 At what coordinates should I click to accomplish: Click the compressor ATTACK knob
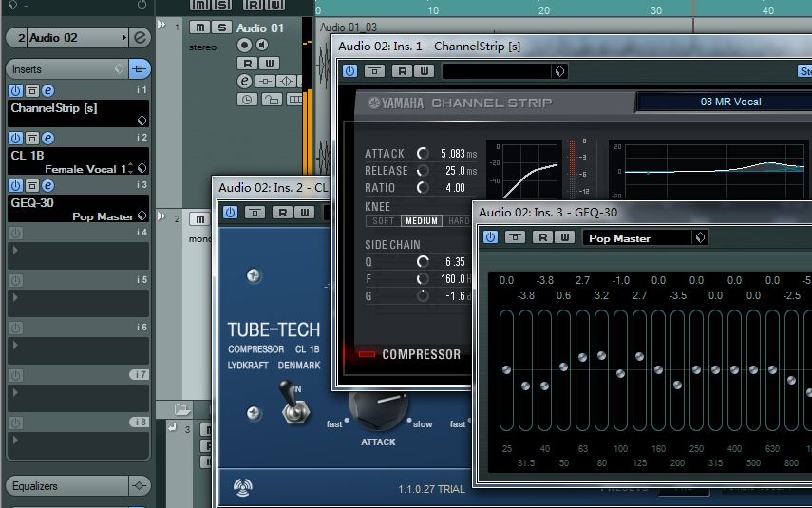pos(423,153)
